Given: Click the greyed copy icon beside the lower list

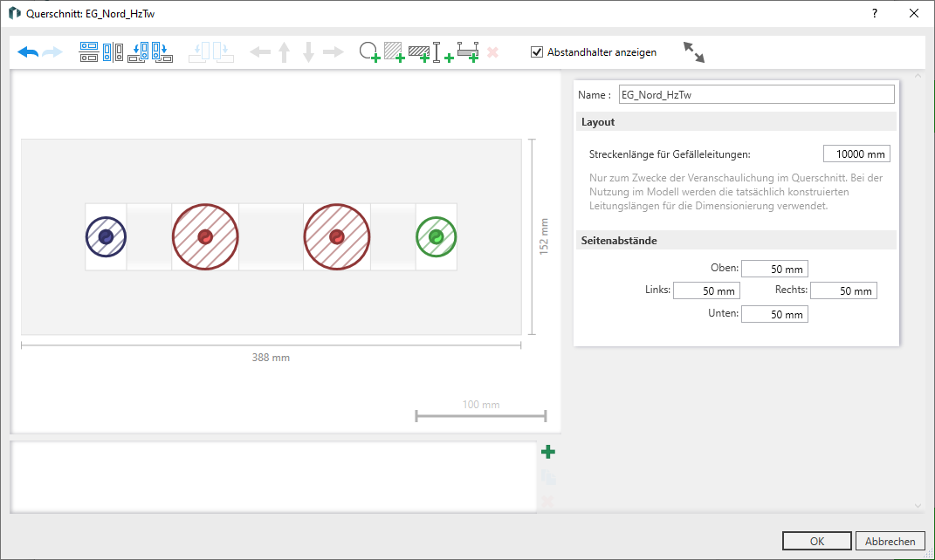Looking at the screenshot, I should (548, 476).
